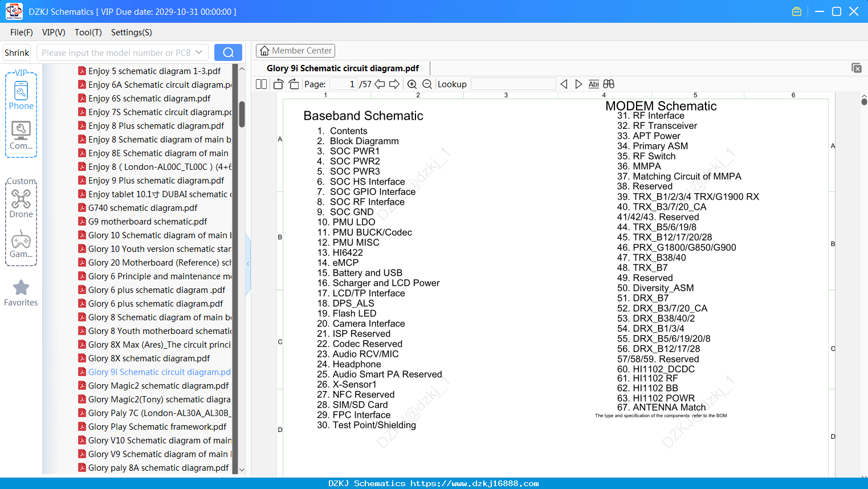Rotate page clockwise with the toolbar icon
This screenshot has width=868, height=489.
294,84
